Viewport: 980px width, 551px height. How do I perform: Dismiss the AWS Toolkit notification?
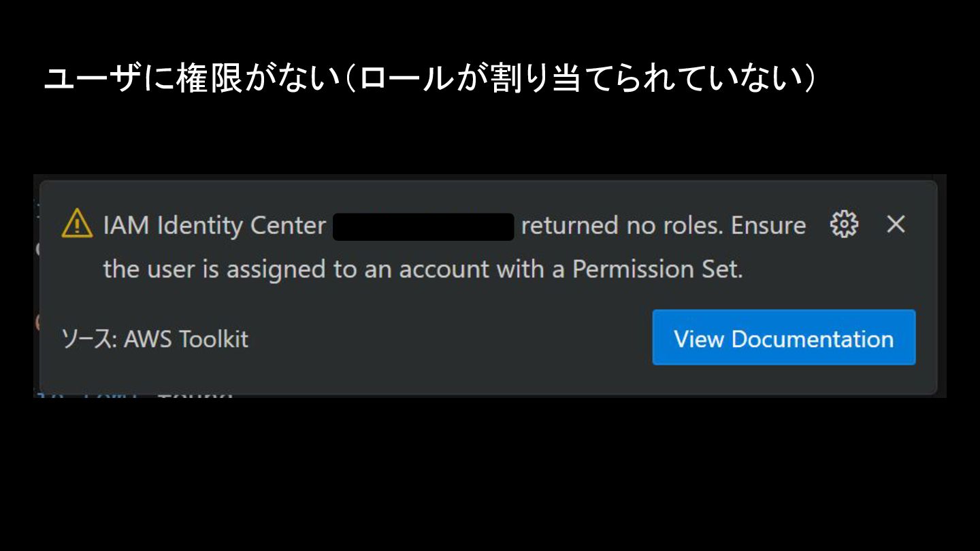[x=896, y=224]
